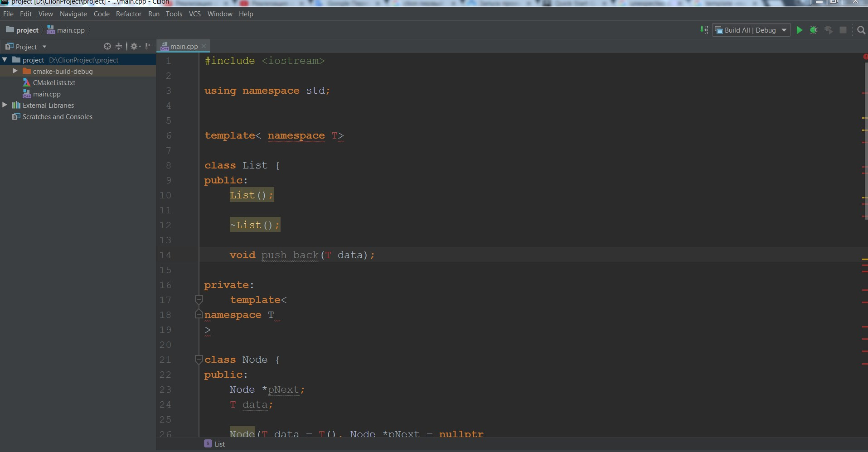Click Scroll from Source target icon
This screenshot has width=868, height=452.
coord(107,46)
